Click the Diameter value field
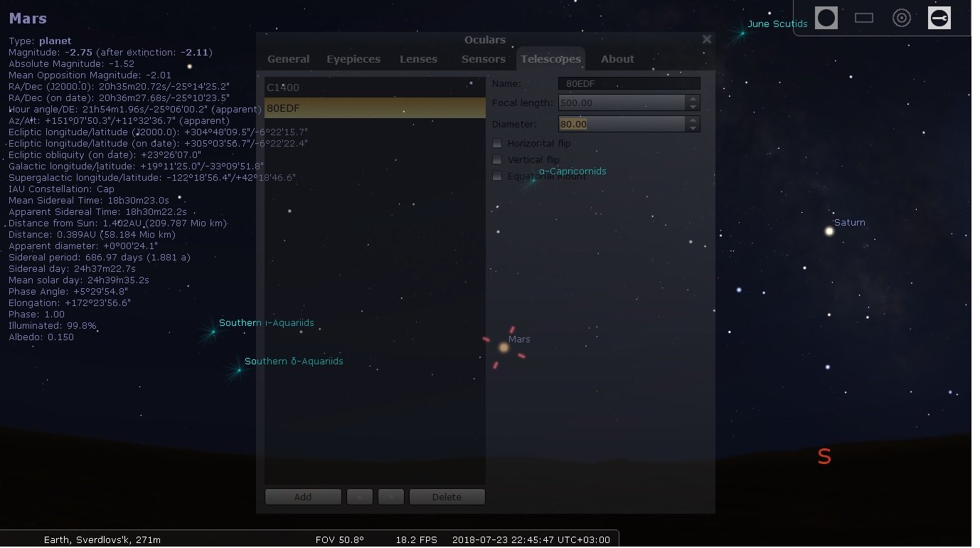The width and height of the screenshot is (980, 548). click(622, 124)
